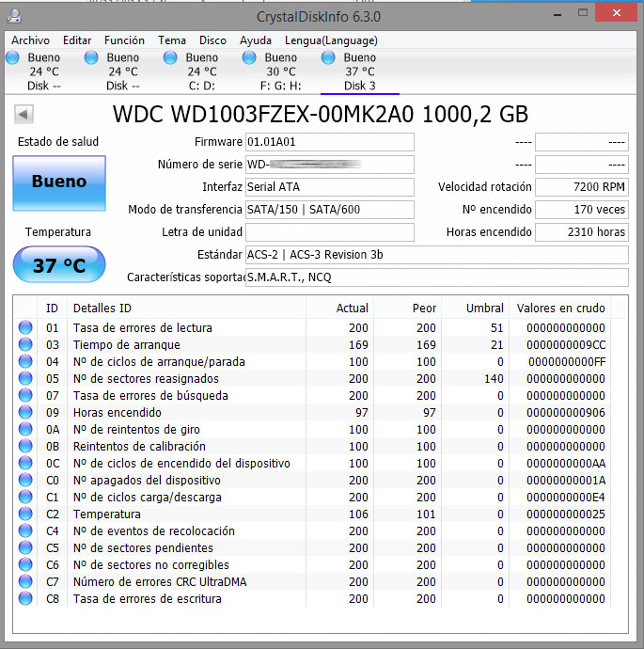Click the Actual column header
The width and height of the screenshot is (644, 649).
[x=340, y=308]
